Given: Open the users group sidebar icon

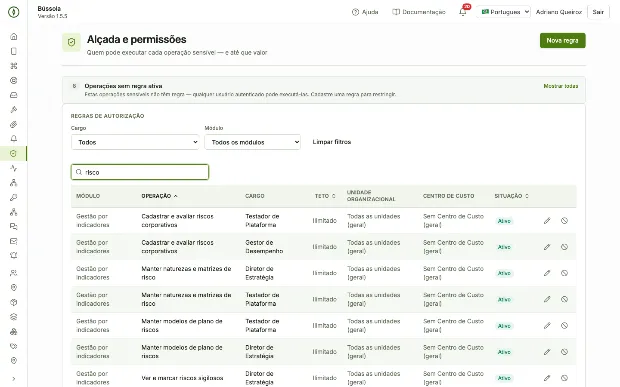Looking at the screenshot, I should click(x=13, y=273).
